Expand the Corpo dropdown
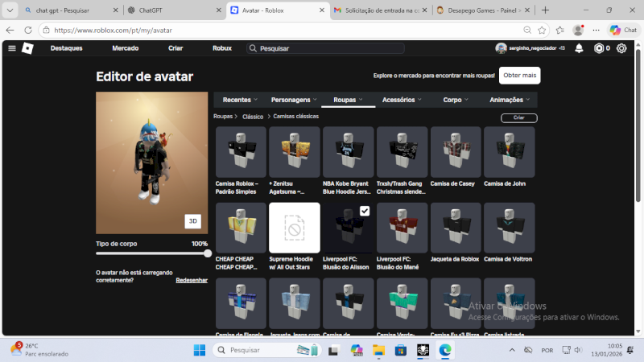Image resolution: width=644 pixels, height=362 pixels. tap(456, 100)
